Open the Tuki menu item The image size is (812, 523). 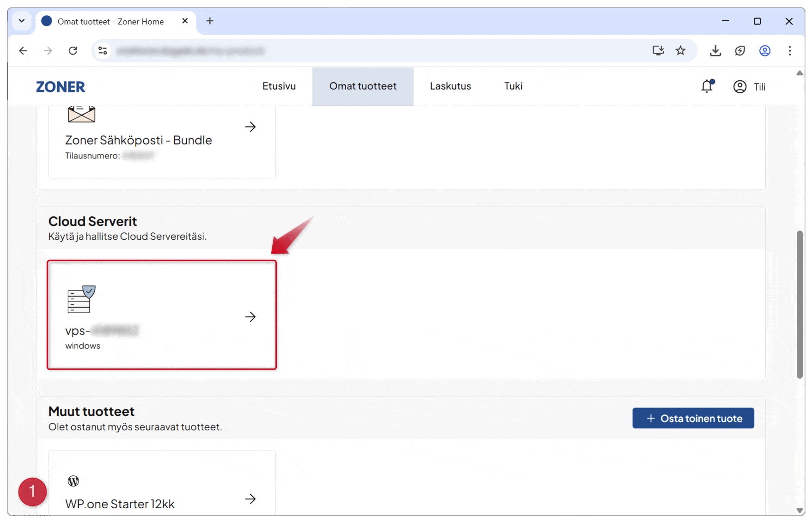[513, 86]
